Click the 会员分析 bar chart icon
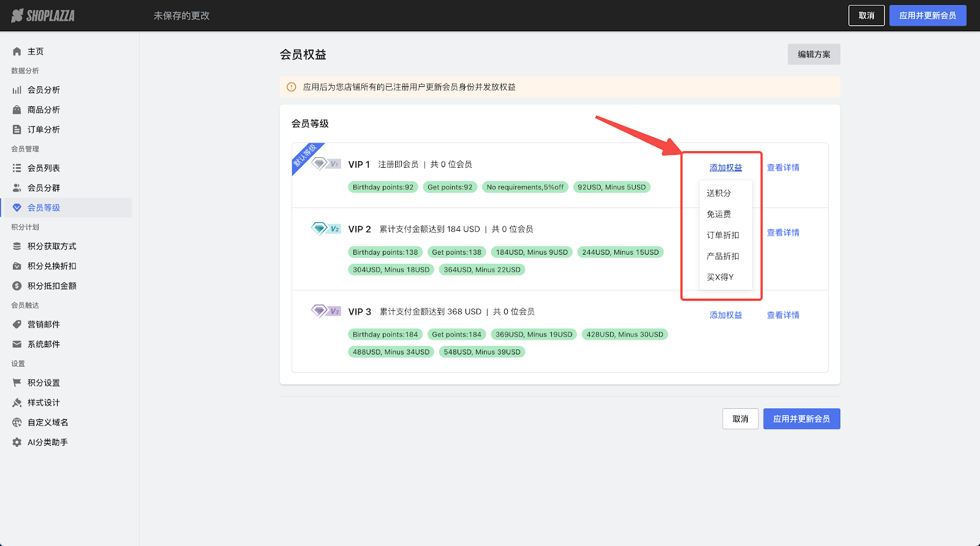The height and width of the screenshot is (546, 980). (x=17, y=90)
